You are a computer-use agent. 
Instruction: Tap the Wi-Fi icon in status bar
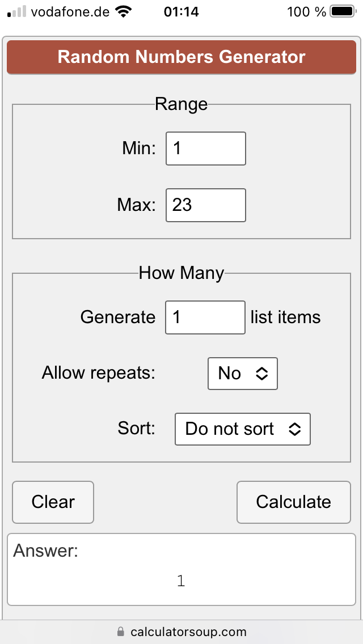(x=123, y=12)
